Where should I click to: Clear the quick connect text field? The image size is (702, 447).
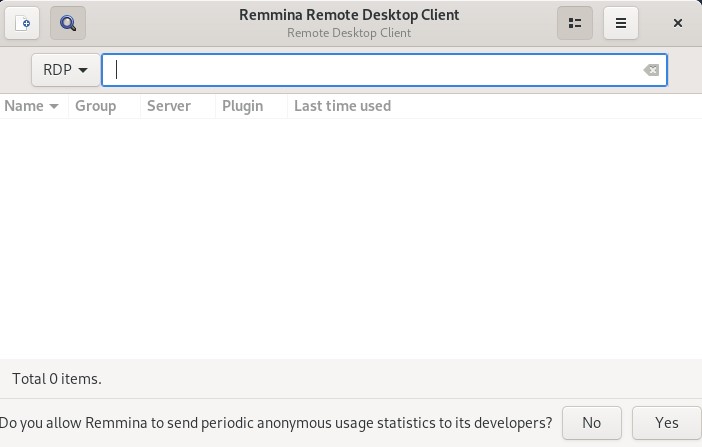click(x=651, y=70)
